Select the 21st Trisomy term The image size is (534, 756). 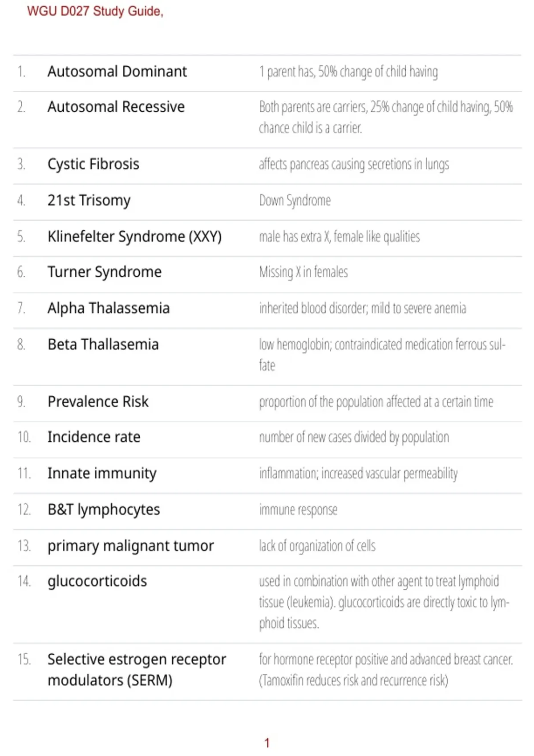89,201
